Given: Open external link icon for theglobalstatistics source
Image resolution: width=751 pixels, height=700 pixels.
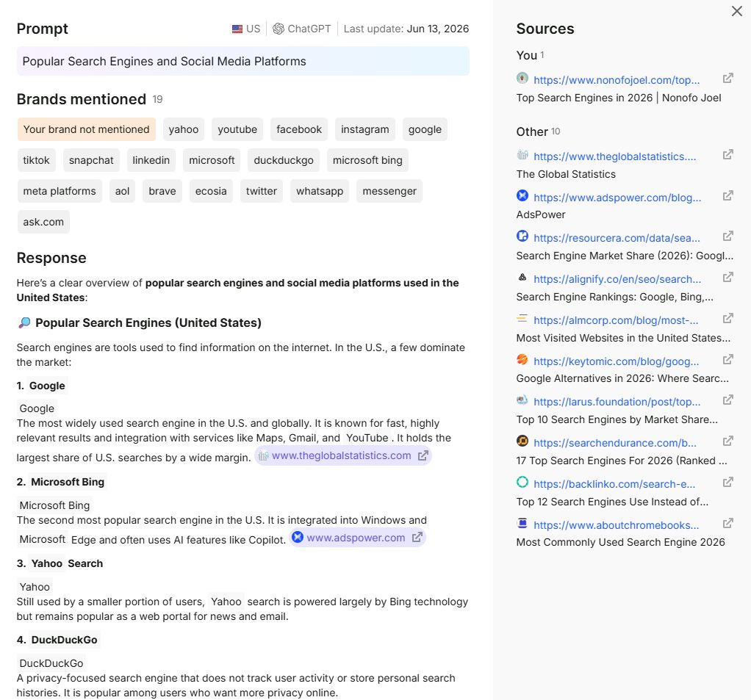Looking at the screenshot, I should click(x=728, y=155).
